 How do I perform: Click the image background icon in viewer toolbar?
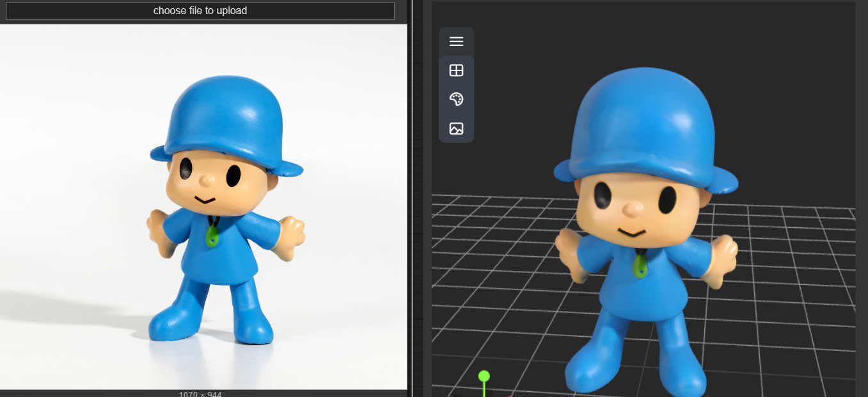click(456, 129)
